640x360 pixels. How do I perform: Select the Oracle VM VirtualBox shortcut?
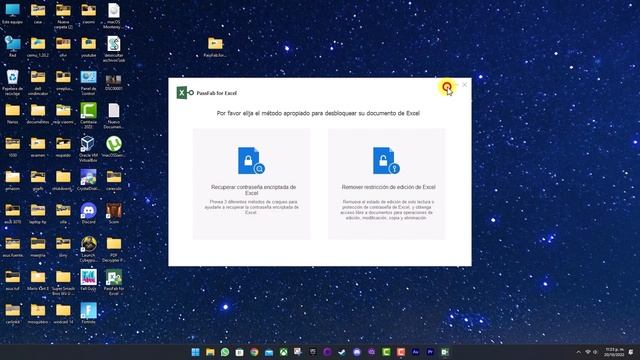pyautogui.click(x=89, y=149)
